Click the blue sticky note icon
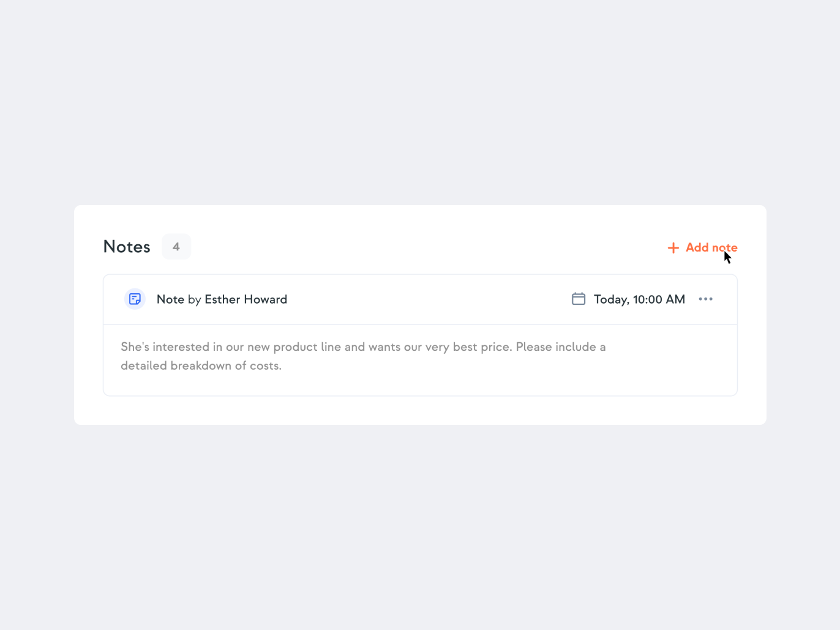This screenshot has width=840, height=630. (135, 299)
